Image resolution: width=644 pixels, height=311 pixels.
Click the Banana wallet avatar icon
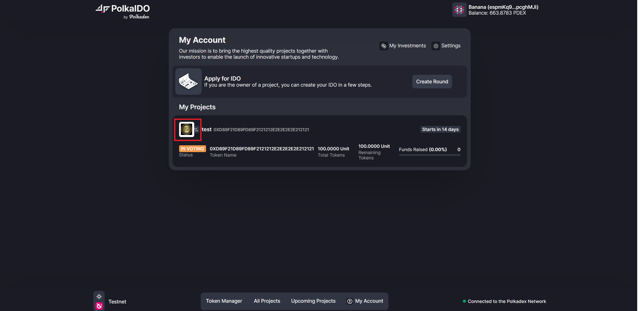pyautogui.click(x=459, y=10)
